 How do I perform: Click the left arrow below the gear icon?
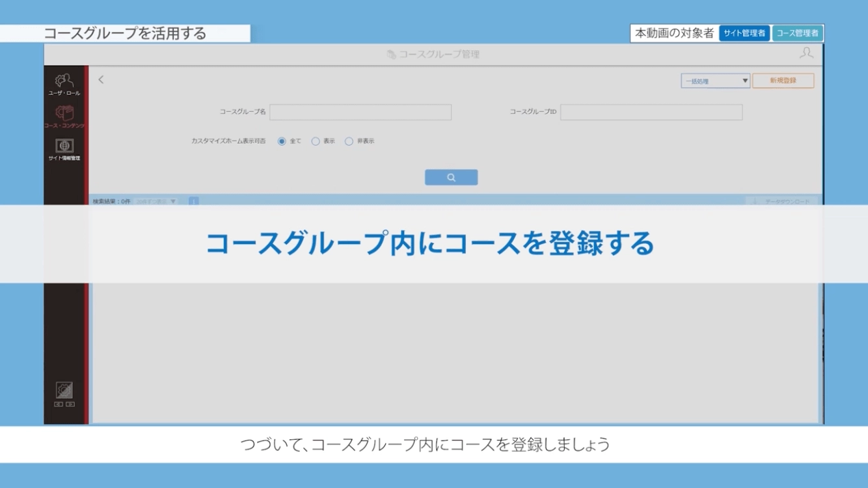click(x=59, y=404)
